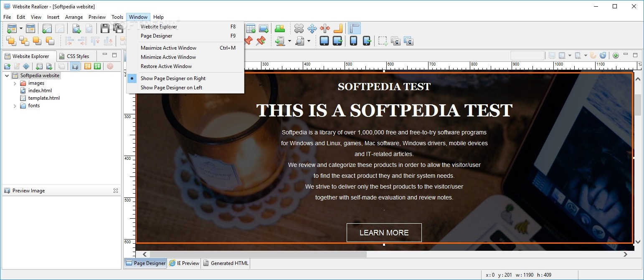The height and width of the screenshot is (280, 644).
Task: Close the Preview Image panel
Action: click(116, 191)
